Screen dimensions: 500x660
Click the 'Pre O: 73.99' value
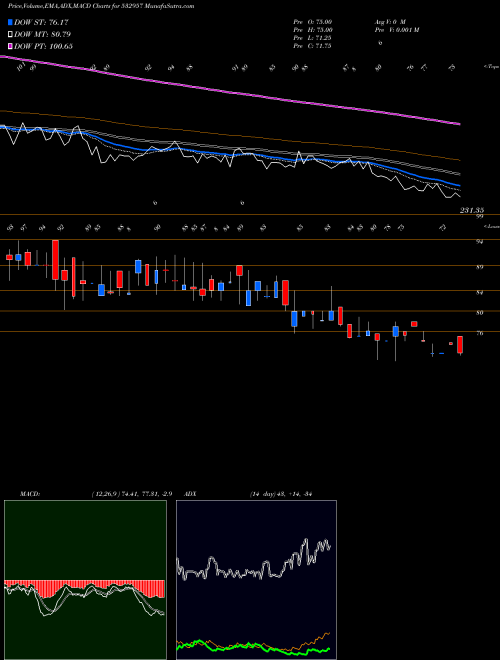tap(313, 22)
